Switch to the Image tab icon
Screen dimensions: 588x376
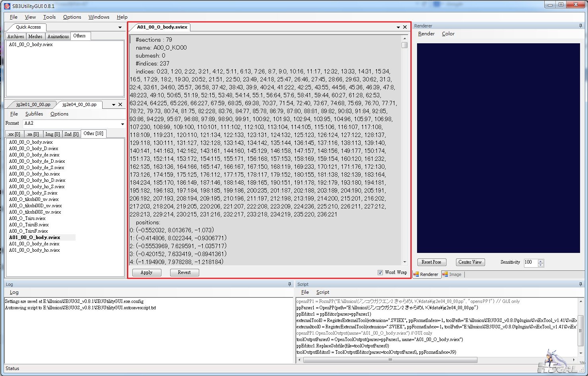pos(445,274)
